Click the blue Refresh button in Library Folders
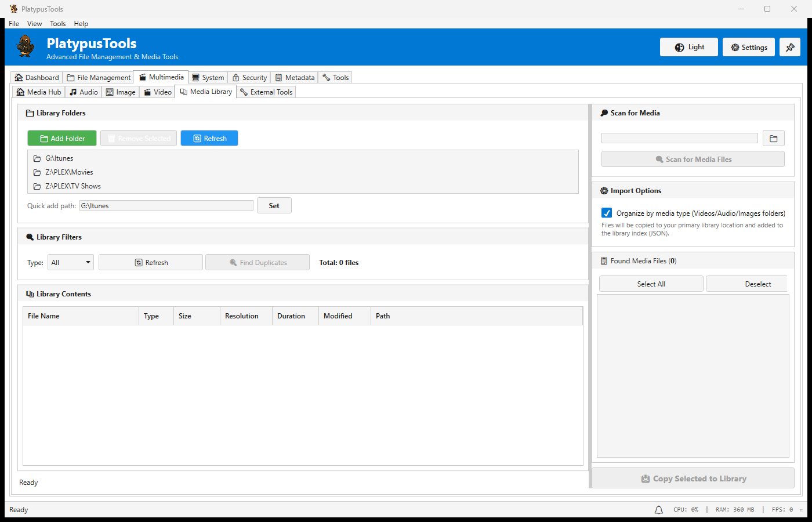 tap(209, 139)
